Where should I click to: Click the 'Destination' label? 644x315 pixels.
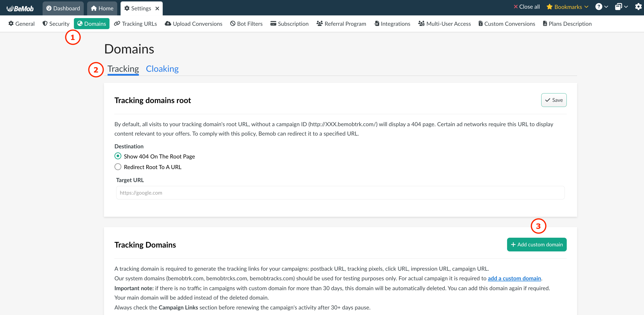(129, 146)
